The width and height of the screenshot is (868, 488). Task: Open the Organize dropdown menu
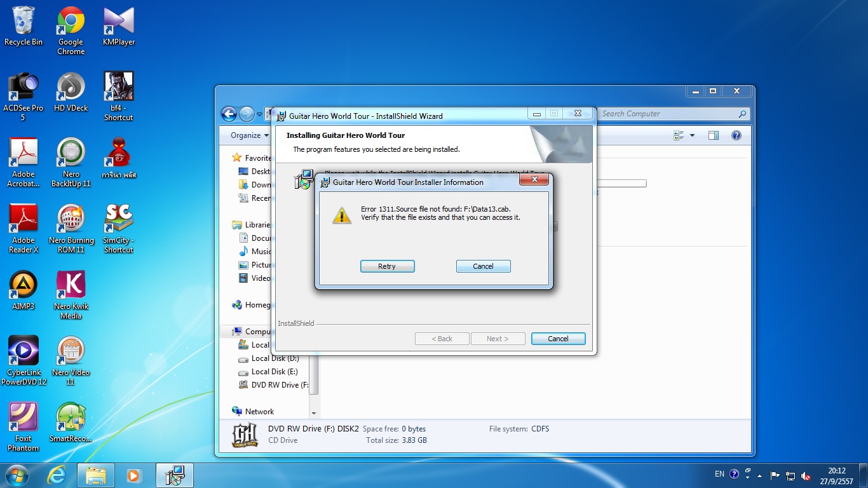(x=250, y=135)
